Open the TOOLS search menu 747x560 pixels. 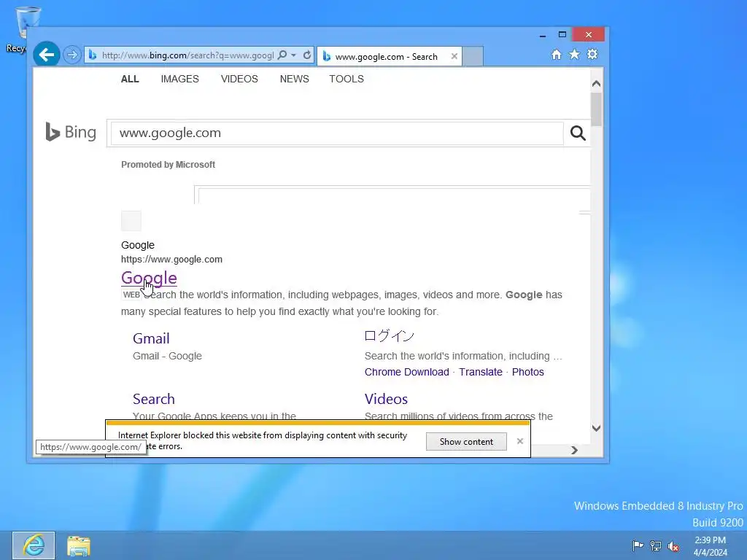347,79
